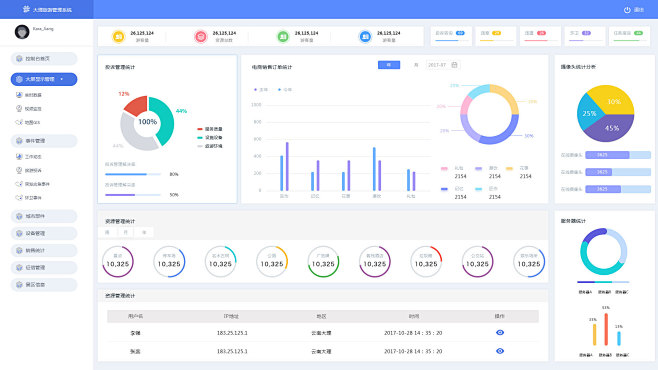
Task: Click the red circular statistic icon
Action: (x=201, y=36)
